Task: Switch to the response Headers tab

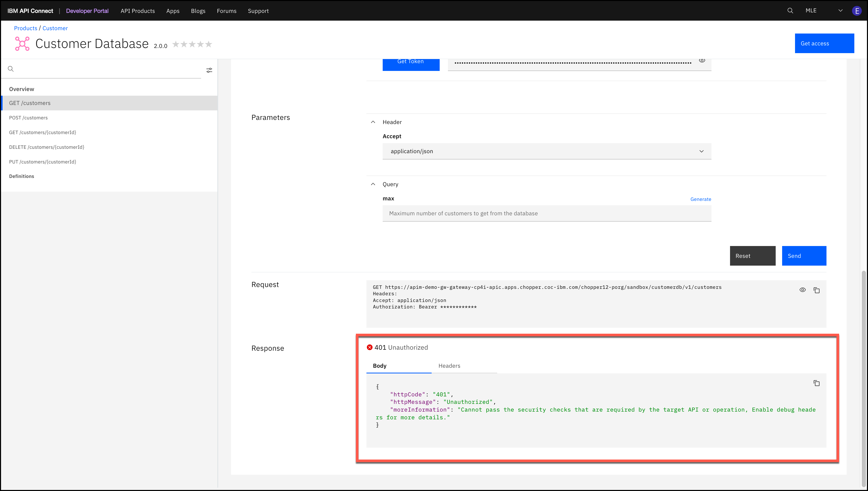Action: pos(464,366)
